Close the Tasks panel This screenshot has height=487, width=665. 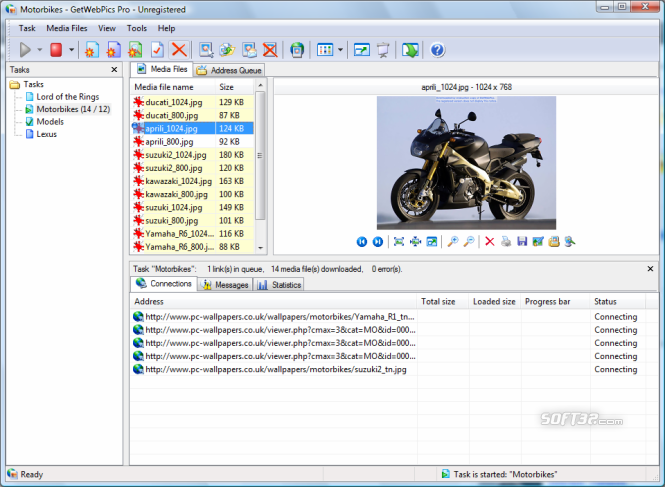coord(114,70)
